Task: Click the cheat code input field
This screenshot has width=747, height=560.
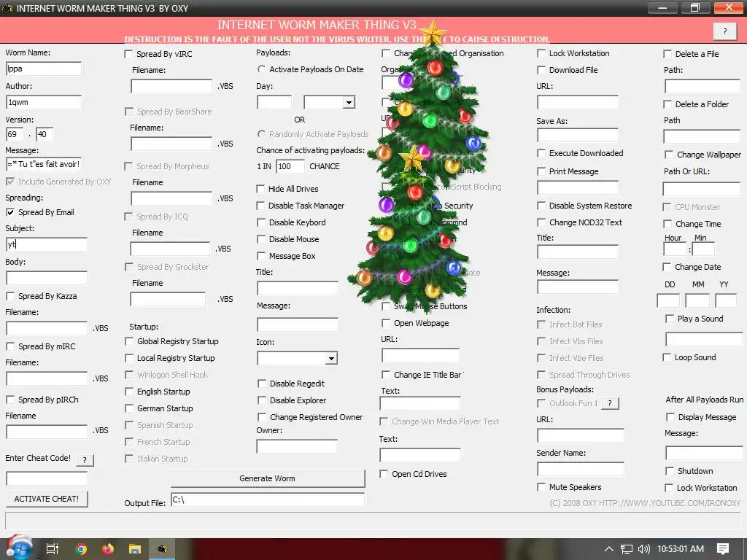Action: tap(47, 478)
